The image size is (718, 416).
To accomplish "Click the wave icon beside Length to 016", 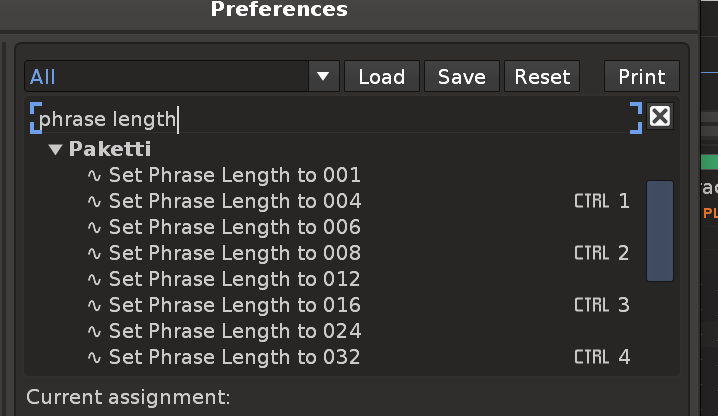I will pos(95,305).
